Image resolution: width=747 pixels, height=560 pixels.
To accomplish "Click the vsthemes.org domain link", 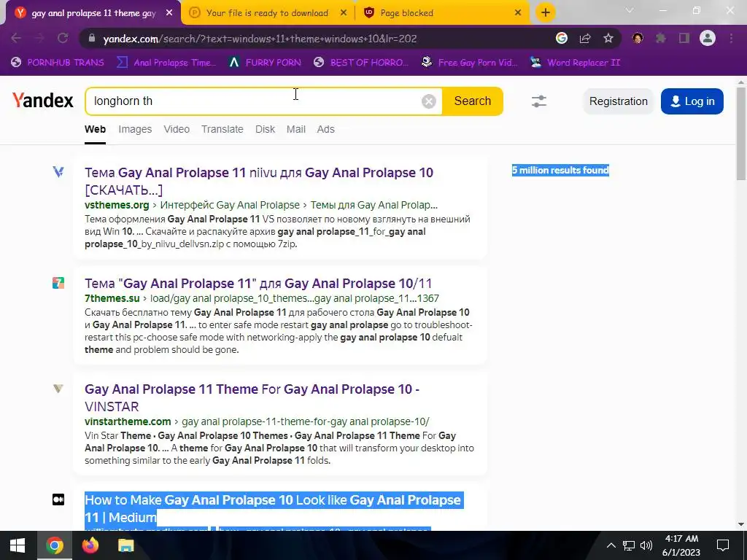I will coord(117,205).
